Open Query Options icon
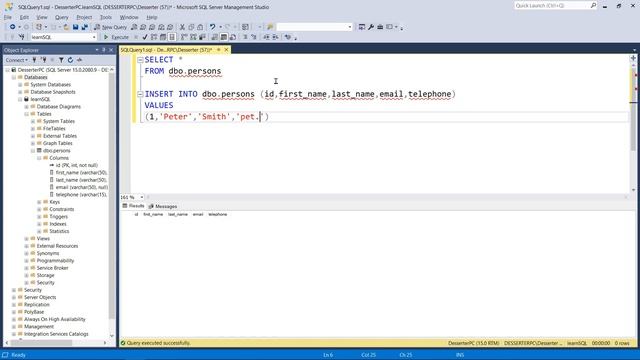Image resolution: width=640 pixels, height=360 pixels. (163, 37)
